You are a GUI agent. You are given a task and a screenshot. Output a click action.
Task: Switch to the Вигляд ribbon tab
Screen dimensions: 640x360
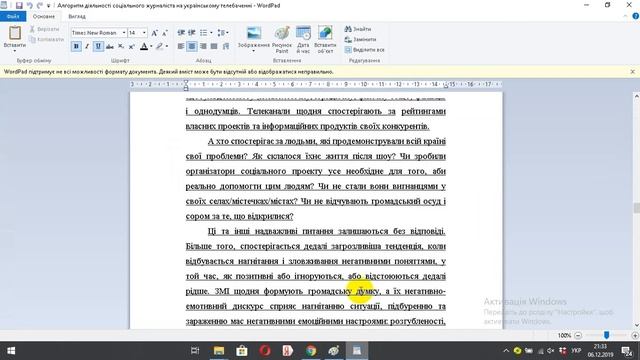77,16
